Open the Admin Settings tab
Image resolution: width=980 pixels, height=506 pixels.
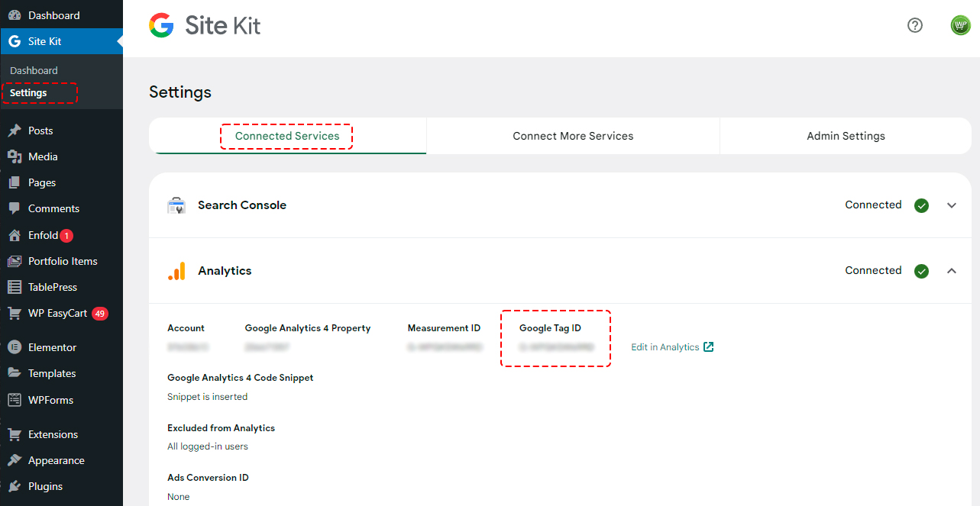846,136
